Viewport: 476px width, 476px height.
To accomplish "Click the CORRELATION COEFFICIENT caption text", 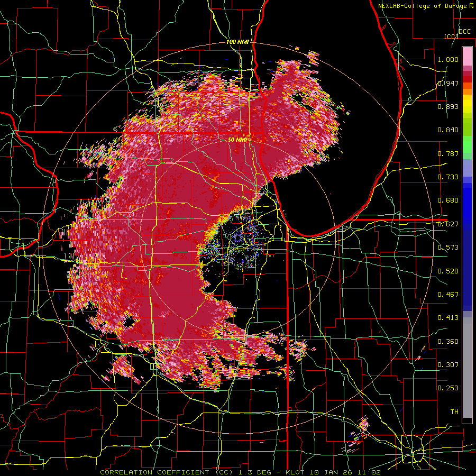I will [154, 472].
